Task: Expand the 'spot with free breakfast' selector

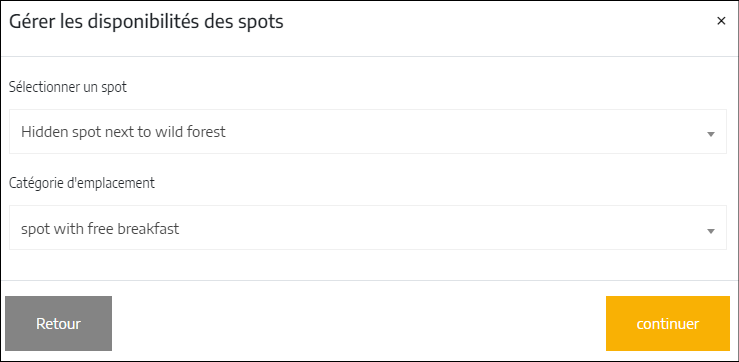Action: coord(368,228)
